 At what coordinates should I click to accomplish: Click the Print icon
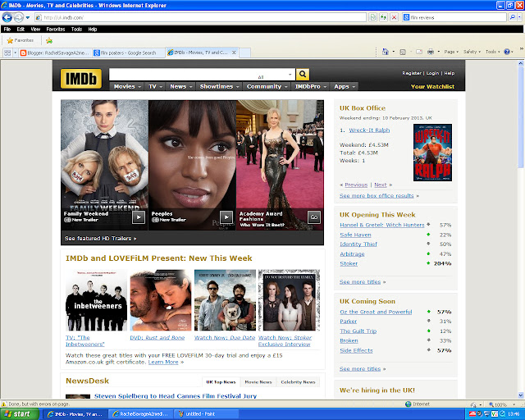[x=431, y=52]
